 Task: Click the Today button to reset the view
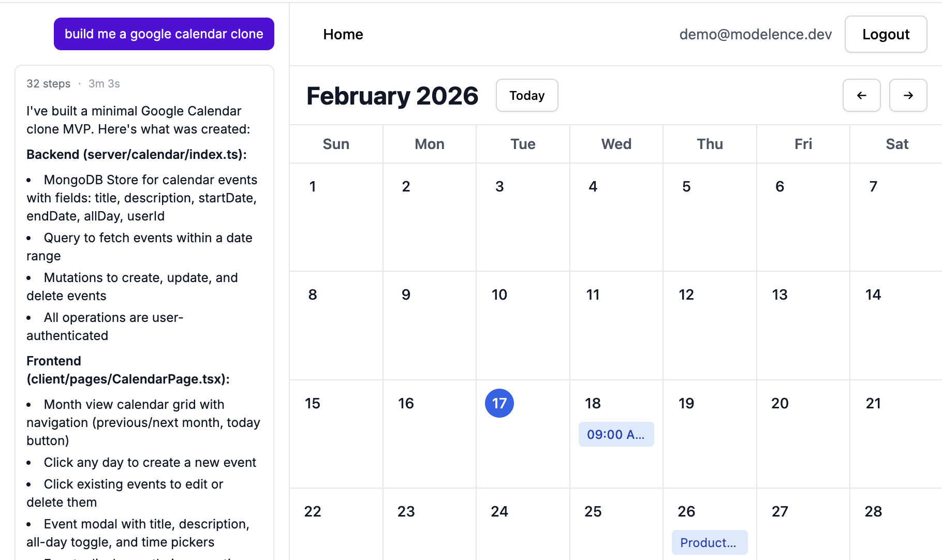(526, 95)
